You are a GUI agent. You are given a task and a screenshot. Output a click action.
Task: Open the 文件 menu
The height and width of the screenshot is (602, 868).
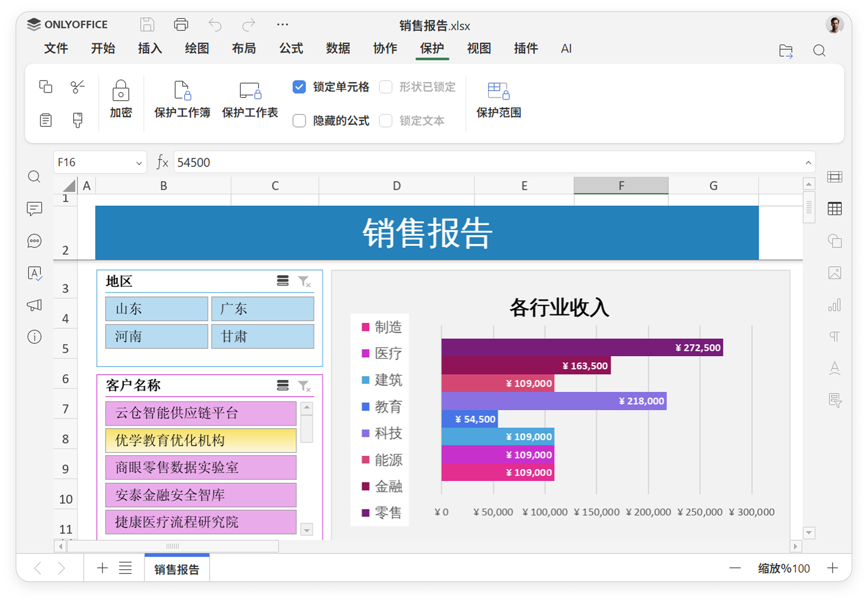(x=56, y=49)
